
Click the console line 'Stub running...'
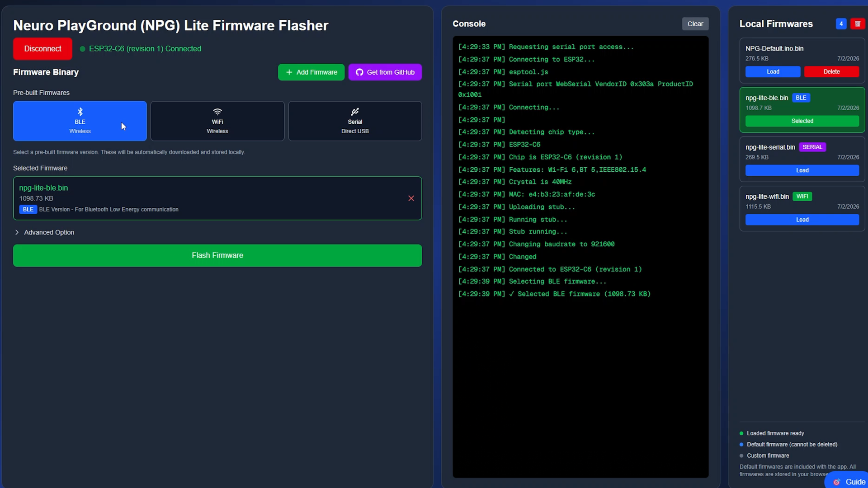click(x=538, y=232)
